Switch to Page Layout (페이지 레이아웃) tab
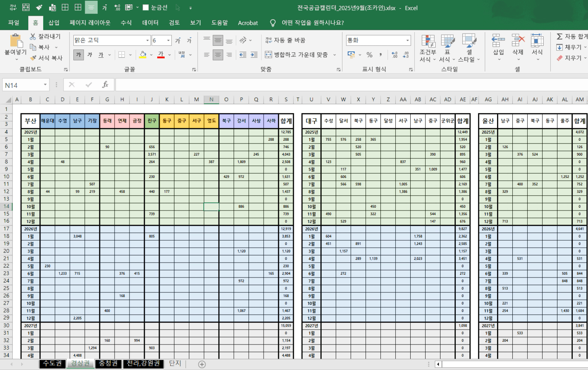588x370 pixels. (x=90, y=23)
